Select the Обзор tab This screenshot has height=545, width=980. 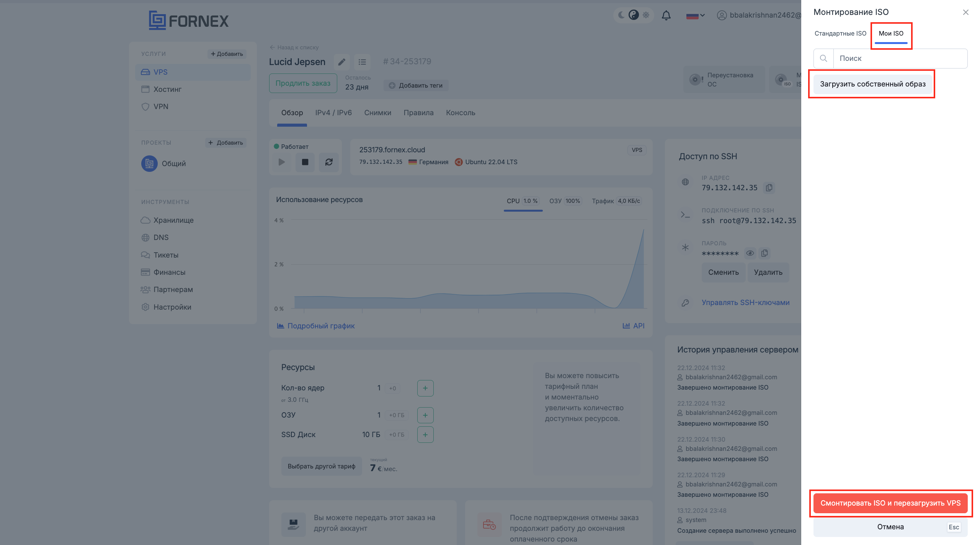coord(292,113)
